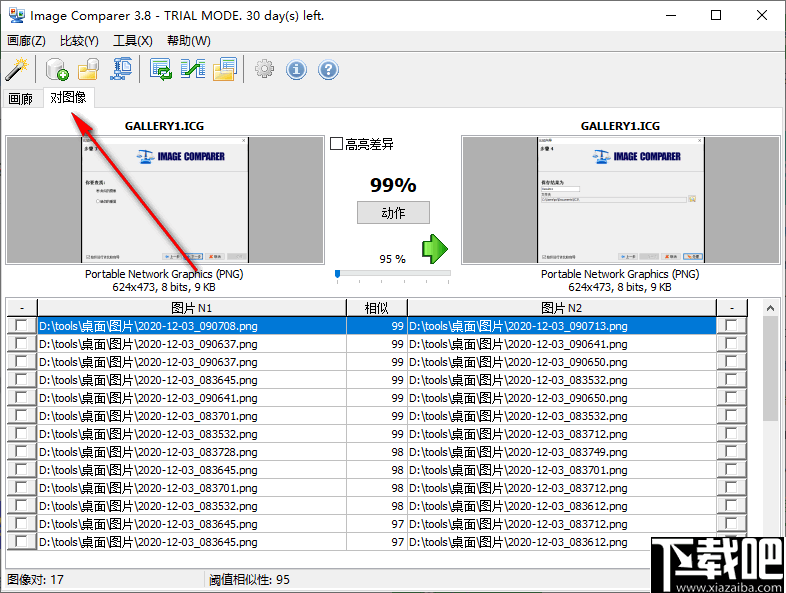Click status bar text 图像对: 17
Viewport: 786px width, 593px height.
click(x=36, y=580)
